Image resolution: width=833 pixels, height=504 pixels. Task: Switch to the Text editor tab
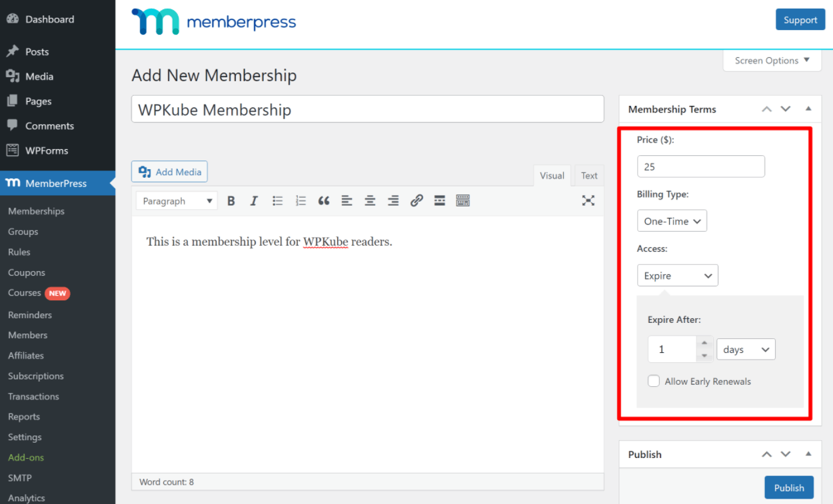click(589, 176)
